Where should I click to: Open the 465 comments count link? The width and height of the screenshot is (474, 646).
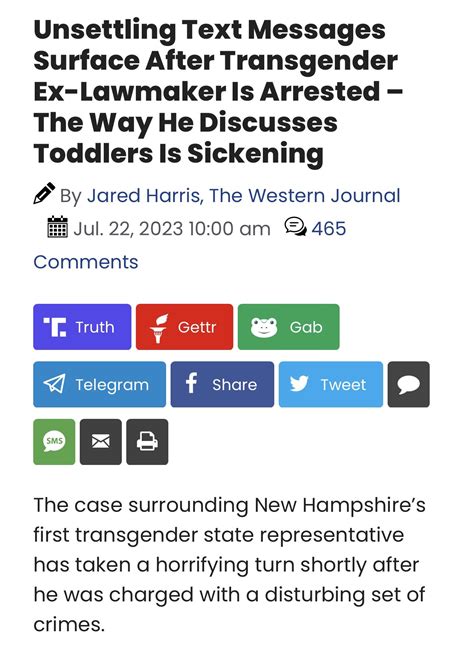point(328,228)
